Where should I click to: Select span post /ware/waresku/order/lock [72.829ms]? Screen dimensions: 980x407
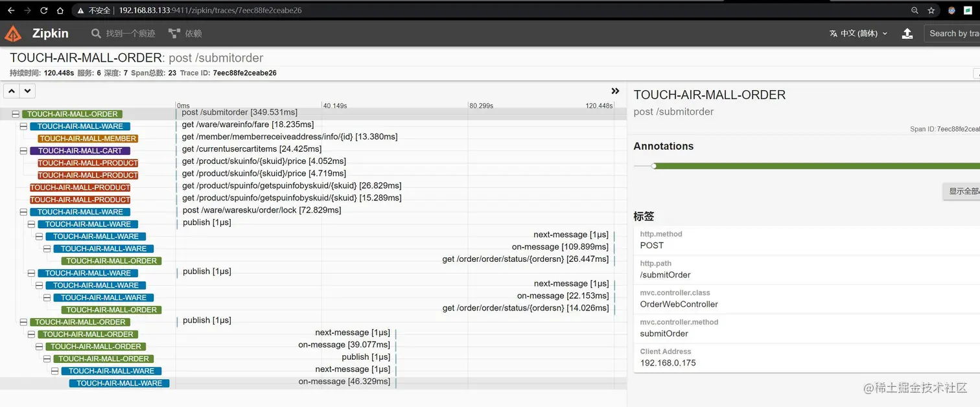coord(262,210)
